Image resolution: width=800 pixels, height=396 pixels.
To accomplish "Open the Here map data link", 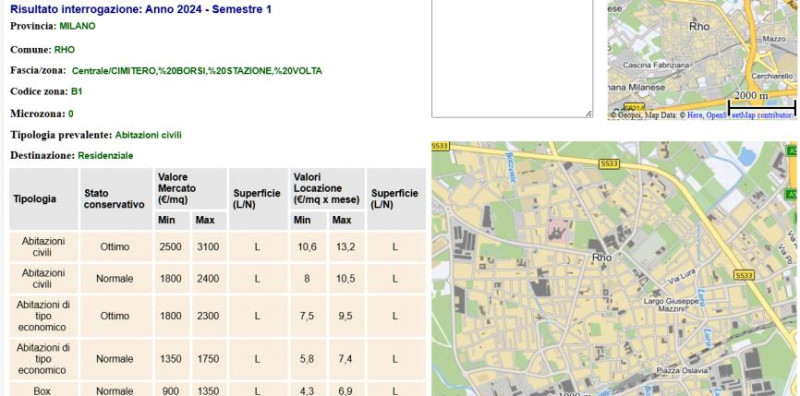I will tap(694, 116).
